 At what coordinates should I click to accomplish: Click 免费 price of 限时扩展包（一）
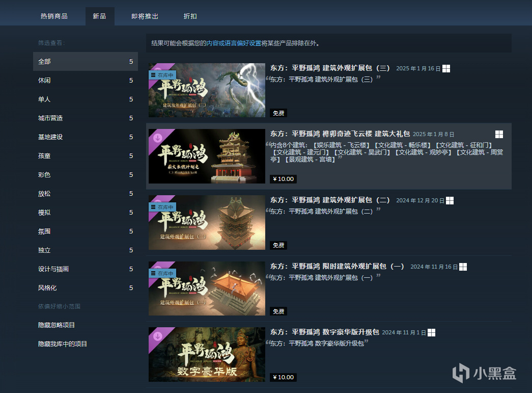(x=278, y=311)
